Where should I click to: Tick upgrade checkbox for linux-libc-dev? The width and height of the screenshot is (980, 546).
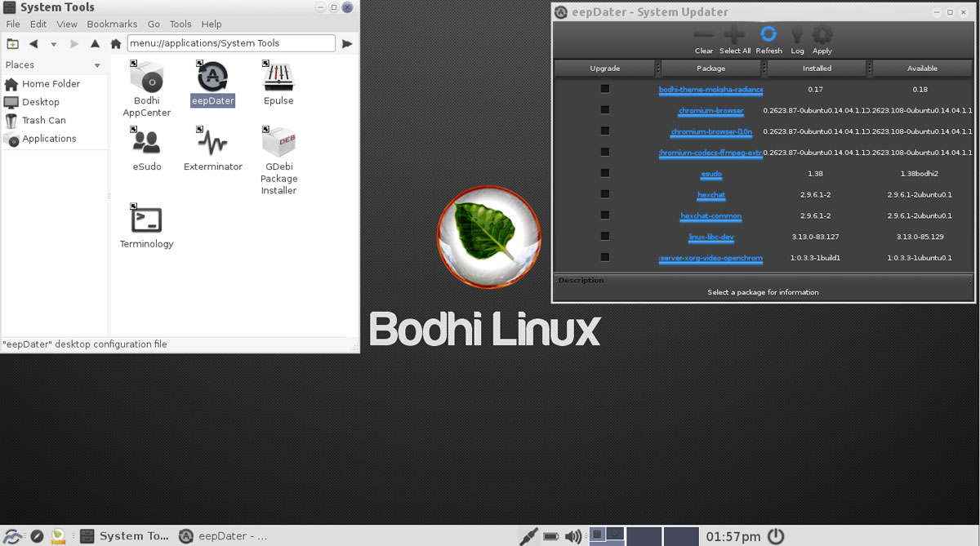(605, 237)
